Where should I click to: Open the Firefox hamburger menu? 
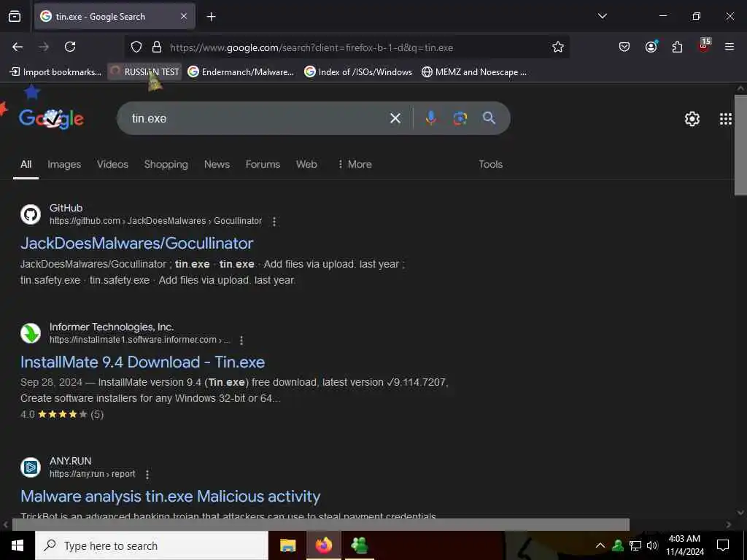tap(729, 47)
